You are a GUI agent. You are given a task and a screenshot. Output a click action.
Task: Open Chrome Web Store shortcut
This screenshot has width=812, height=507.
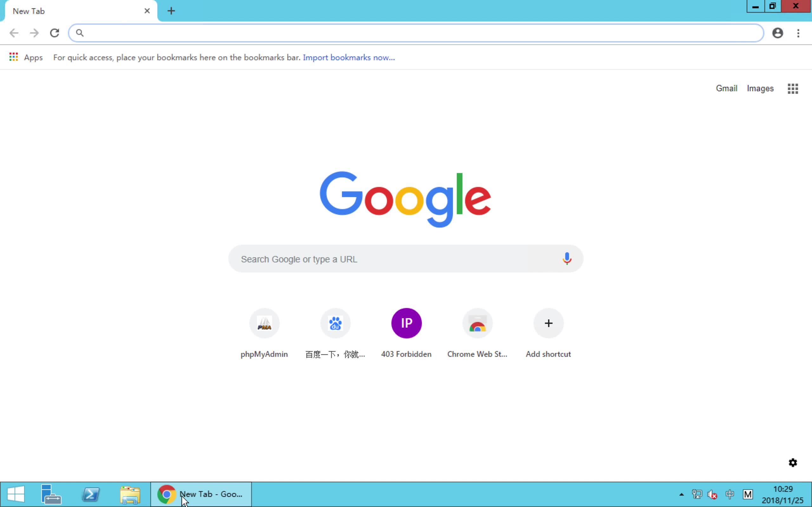click(477, 323)
